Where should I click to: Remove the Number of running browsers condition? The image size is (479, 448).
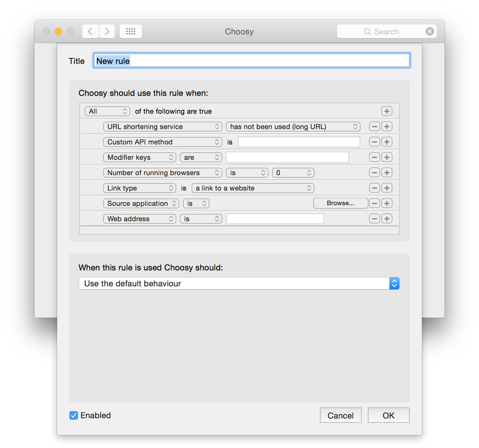click(375, 173)
